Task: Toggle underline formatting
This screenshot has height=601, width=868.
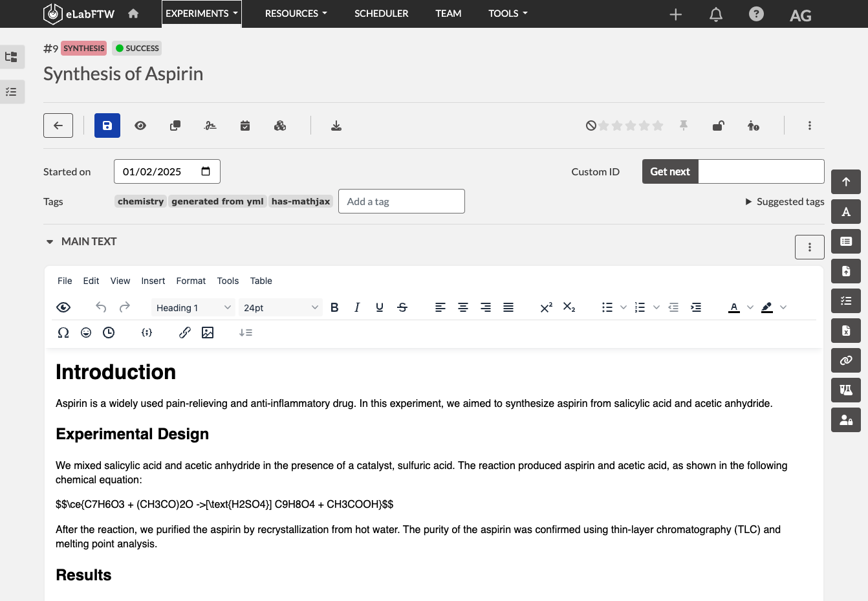Action: (380, 307)
